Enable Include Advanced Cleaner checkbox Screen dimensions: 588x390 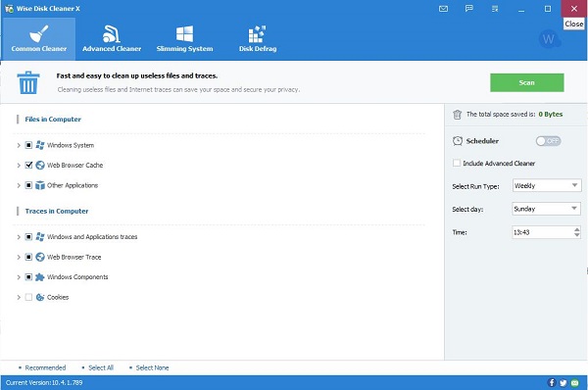457,163
